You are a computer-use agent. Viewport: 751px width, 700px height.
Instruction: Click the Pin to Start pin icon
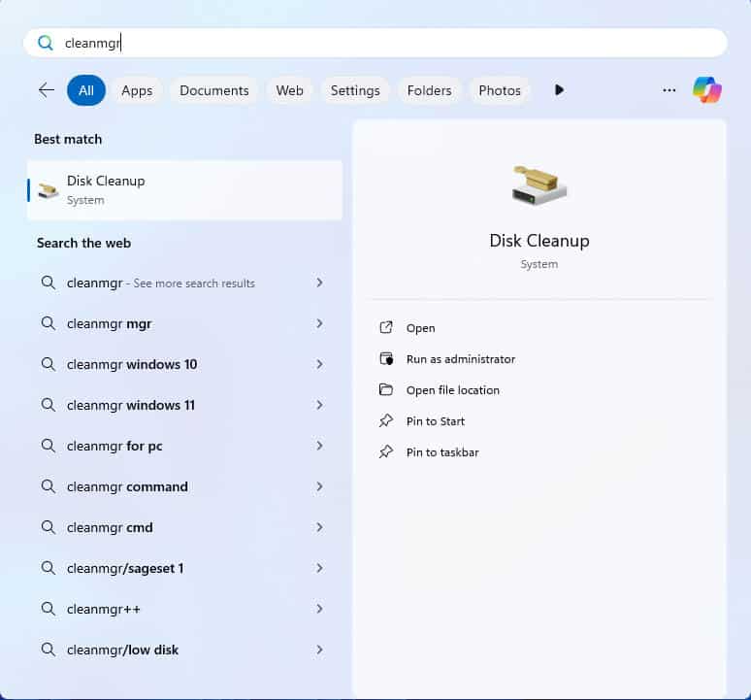click(x=386, y=421)
